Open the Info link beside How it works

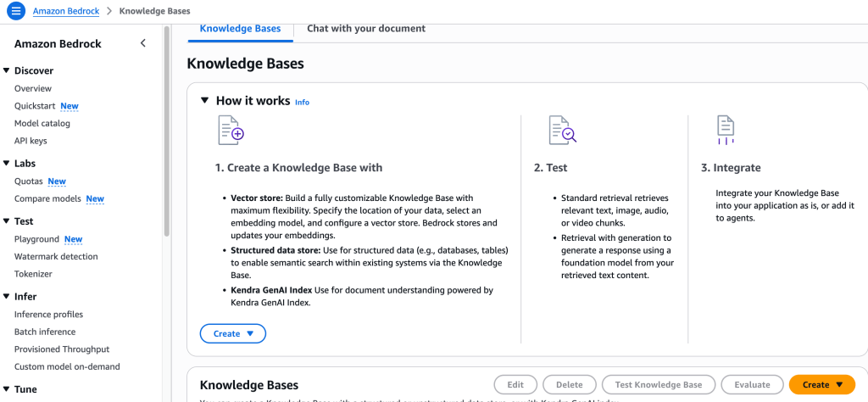302,102
